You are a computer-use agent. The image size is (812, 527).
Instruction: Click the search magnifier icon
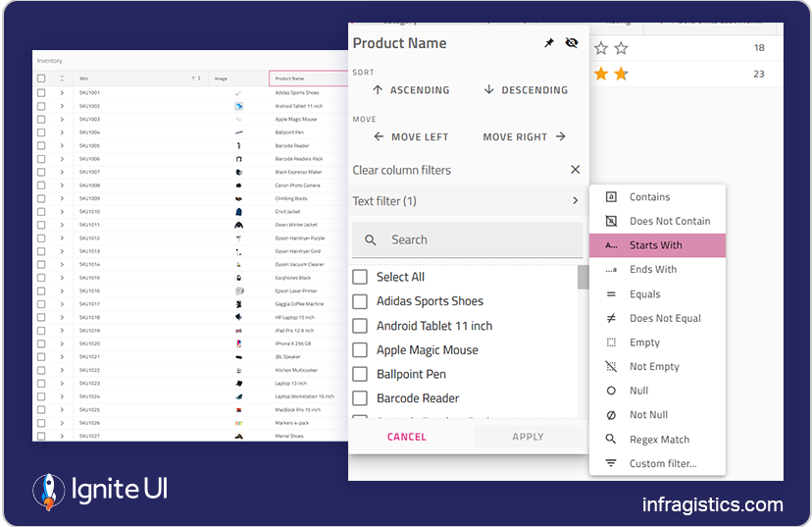coord(371,239)
